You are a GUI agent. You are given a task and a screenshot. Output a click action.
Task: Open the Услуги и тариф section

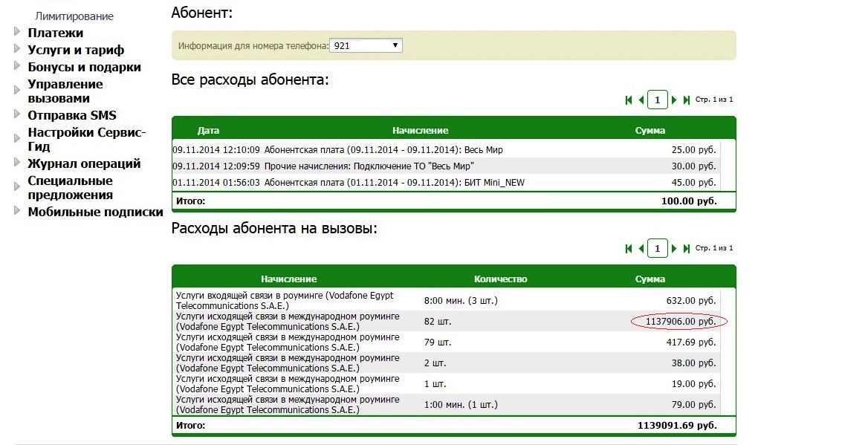coord(76,50)
